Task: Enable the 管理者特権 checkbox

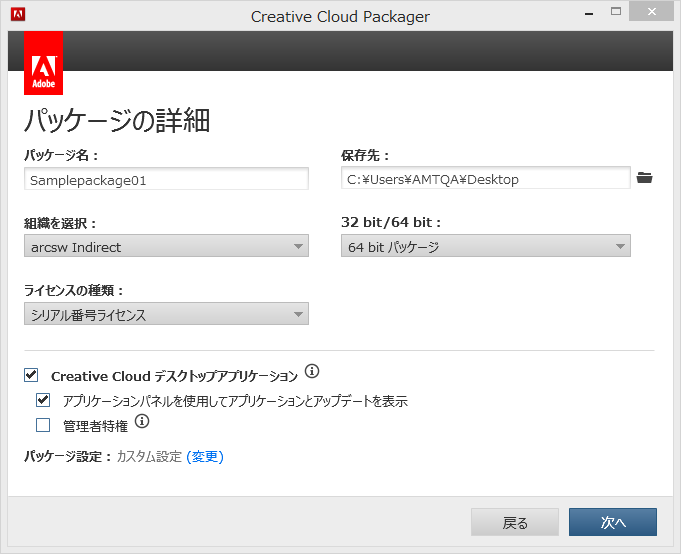Action: pyautogui.click(x=43, y=425)
